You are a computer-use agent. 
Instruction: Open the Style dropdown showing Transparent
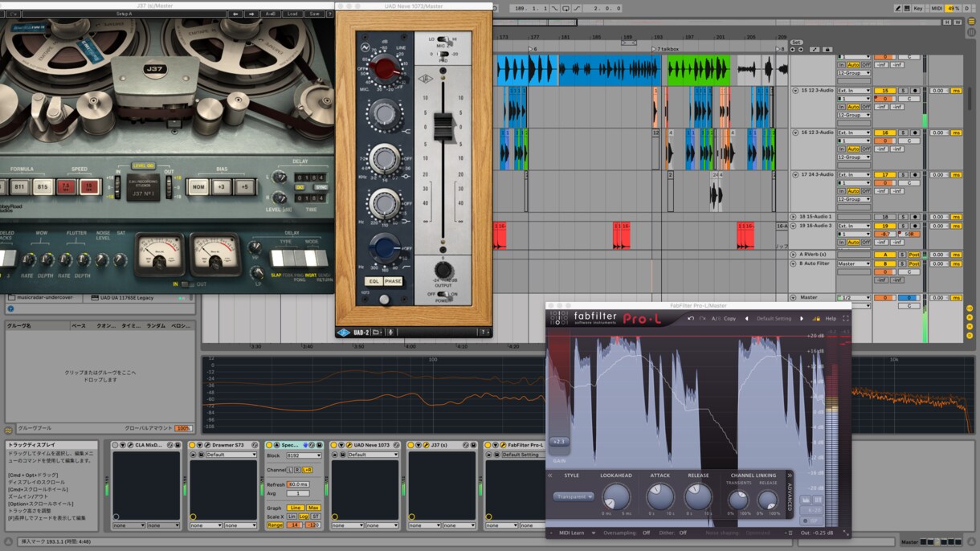(x=574, y=496)
